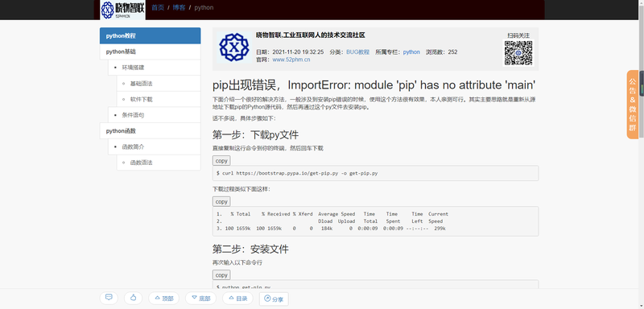Jump to top with 顶部 button
The height and width of the screenshot is (309, 644).
point(164,299)
